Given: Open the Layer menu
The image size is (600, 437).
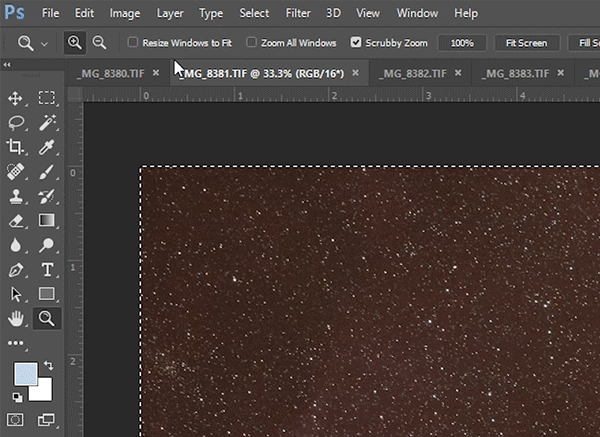Looking at the screenshot, I should [x=170, y=13].
